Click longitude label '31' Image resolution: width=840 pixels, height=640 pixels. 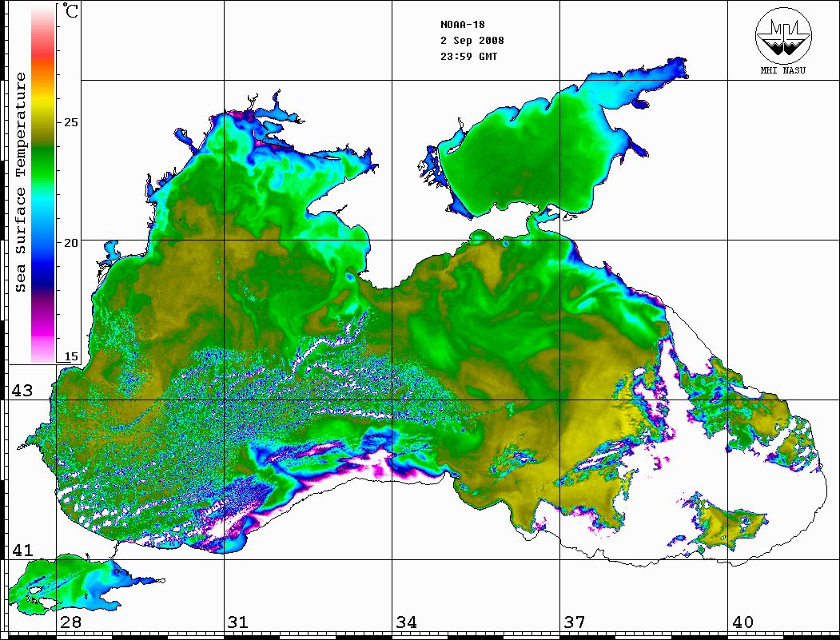(x=238, y=622)
